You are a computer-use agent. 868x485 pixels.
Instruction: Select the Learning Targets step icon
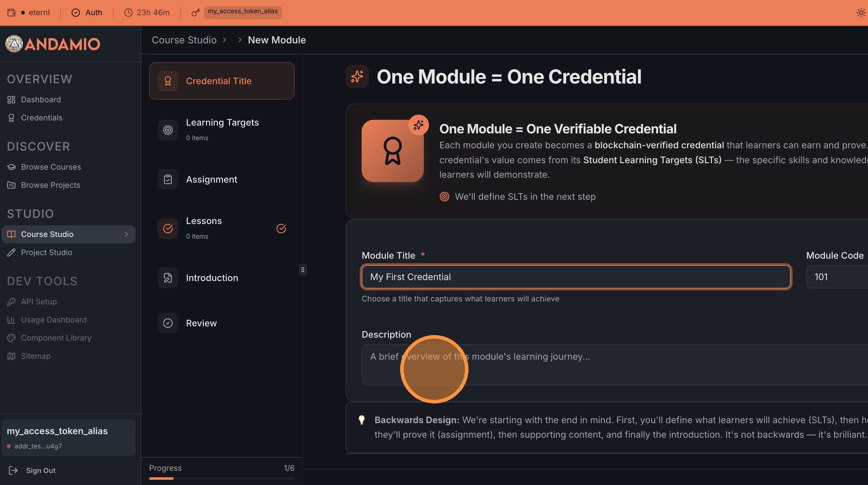[168, 130]
